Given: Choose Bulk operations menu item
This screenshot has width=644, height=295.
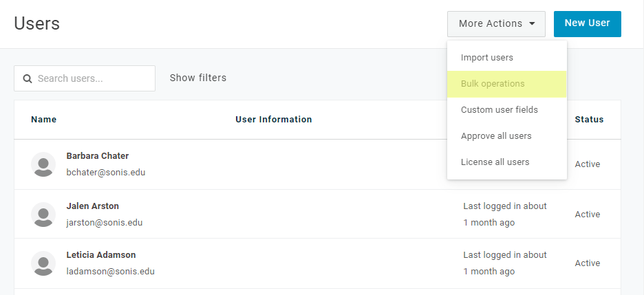Looking at the screenshot, I should point(493,84).
